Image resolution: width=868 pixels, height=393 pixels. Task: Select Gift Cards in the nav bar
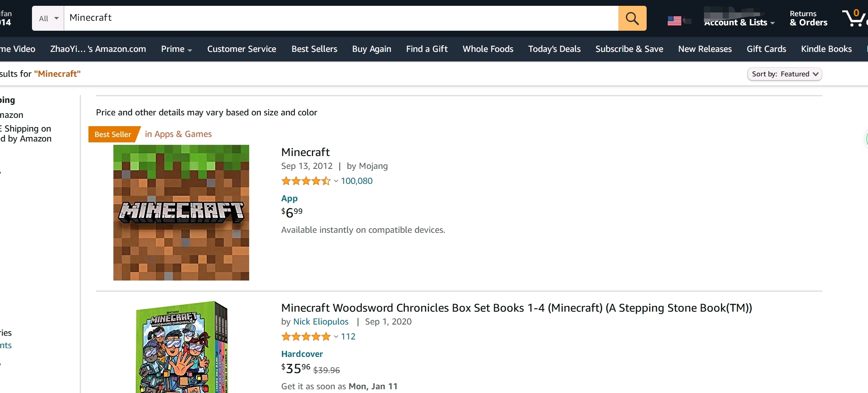766,49
